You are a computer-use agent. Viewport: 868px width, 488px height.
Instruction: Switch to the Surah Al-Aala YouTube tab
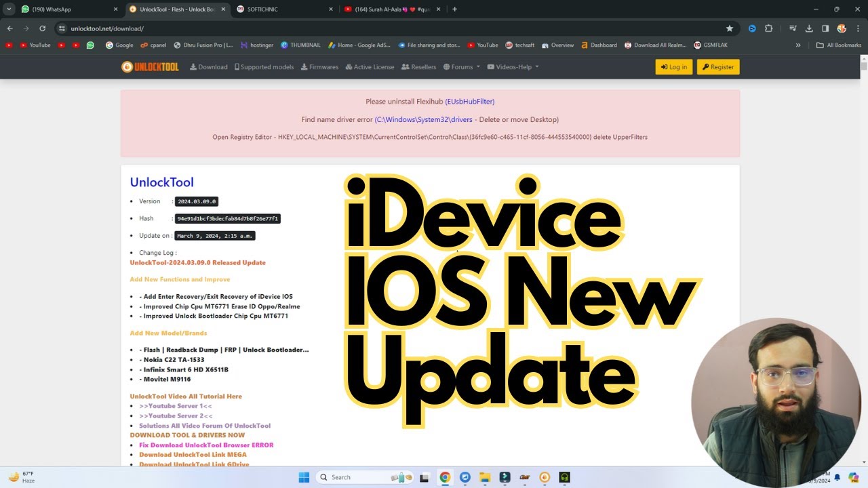pos(392,9)
